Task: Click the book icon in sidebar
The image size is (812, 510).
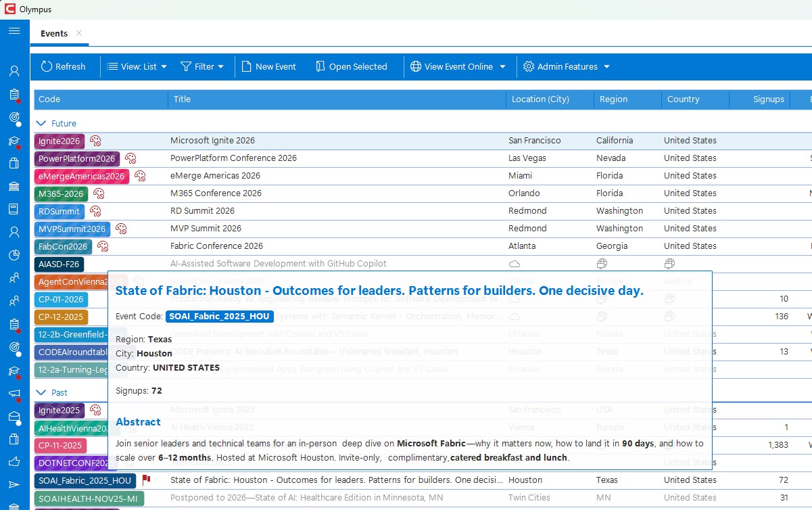Action: [14, 209]
